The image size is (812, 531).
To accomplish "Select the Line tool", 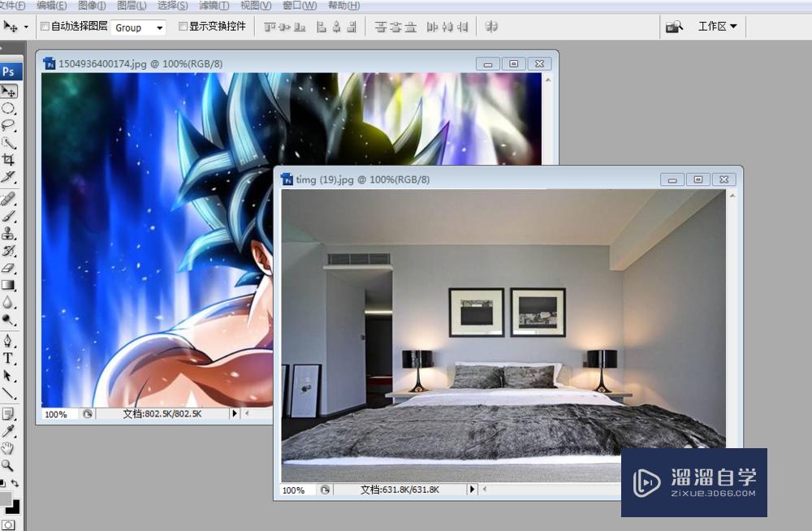I will [8, 393].
